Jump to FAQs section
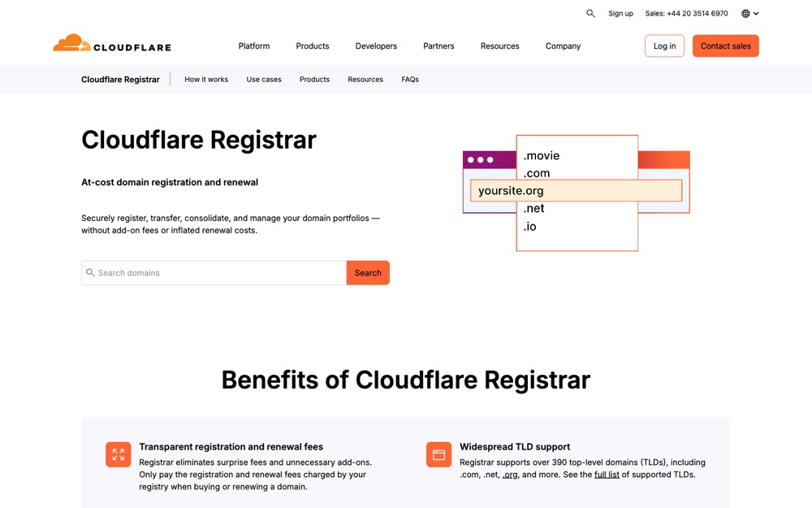This screenshot has height=508, width=812. click(409, 80)
